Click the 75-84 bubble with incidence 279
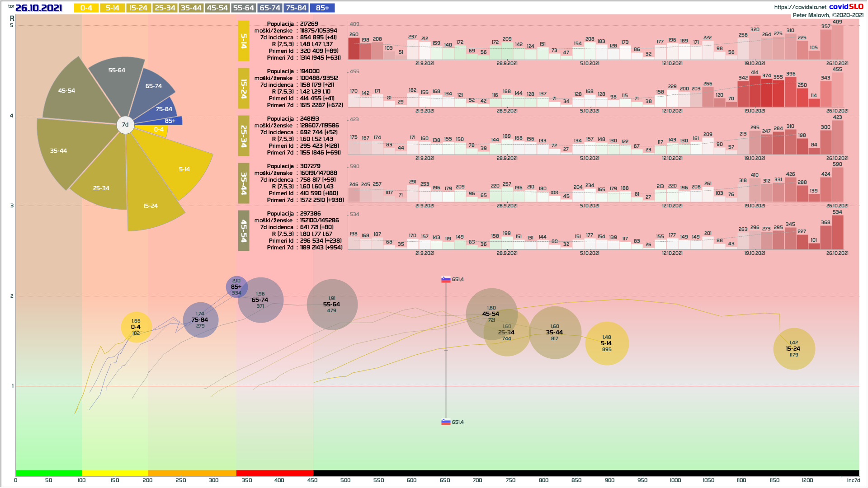The width and height of the screenshot is (868, 488). 200,320
